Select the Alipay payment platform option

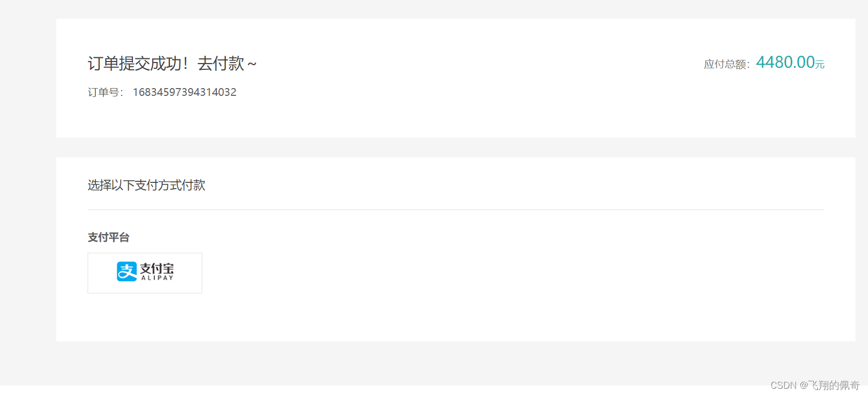pyautogui.click(x=144, y=273)
